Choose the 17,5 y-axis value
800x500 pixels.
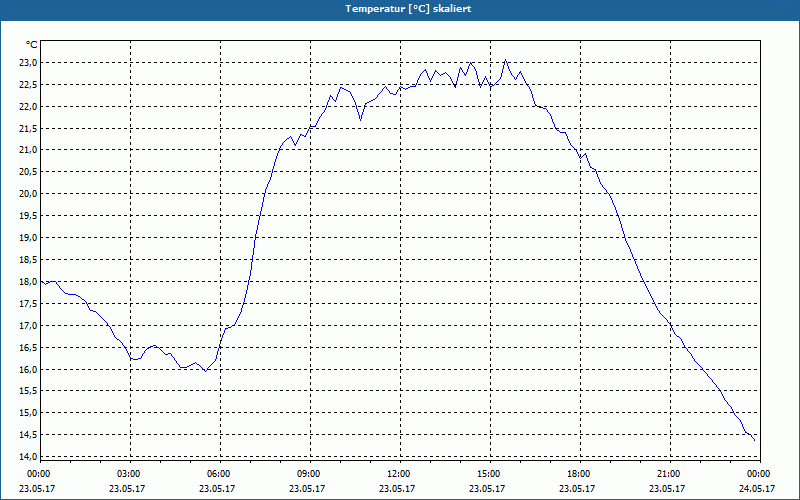29,304
